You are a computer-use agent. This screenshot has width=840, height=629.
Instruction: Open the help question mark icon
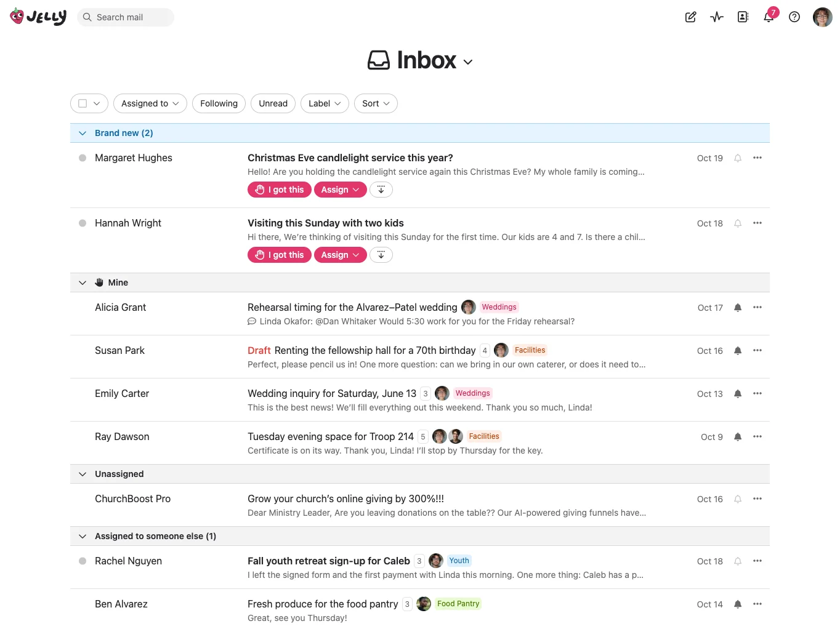794,17
